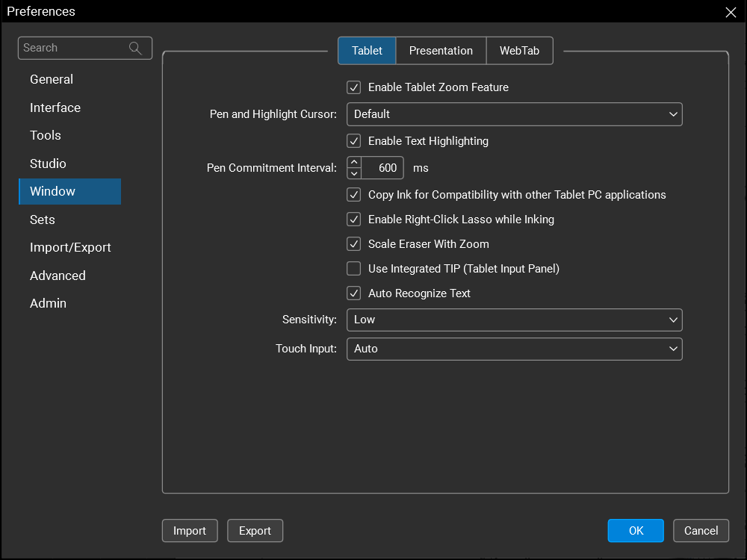Click the Pen Commitment Interval value field
Screen dimensions: 747x560
click(384, 168)
